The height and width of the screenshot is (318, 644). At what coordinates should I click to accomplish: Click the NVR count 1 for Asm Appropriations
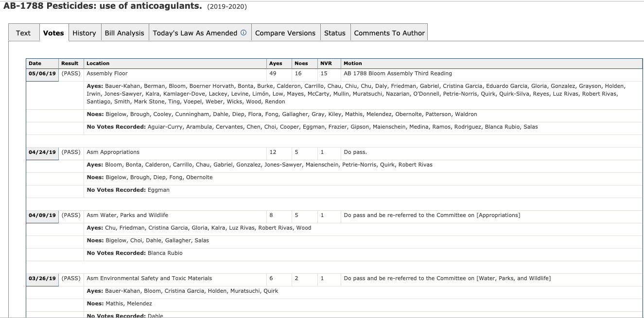coord(322,152)
